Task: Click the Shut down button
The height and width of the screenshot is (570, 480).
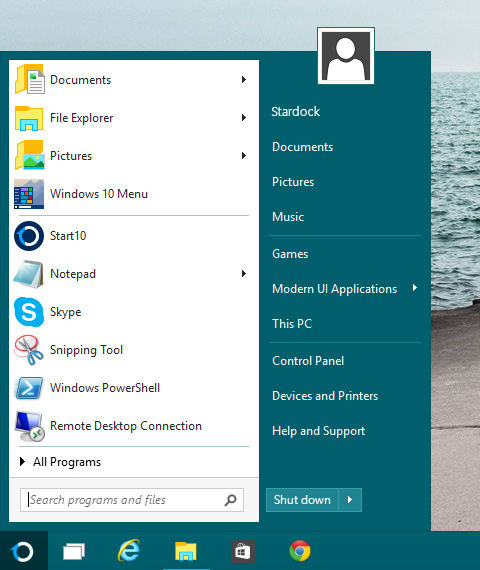Action: pyautogui.click(x=302, y=500)
